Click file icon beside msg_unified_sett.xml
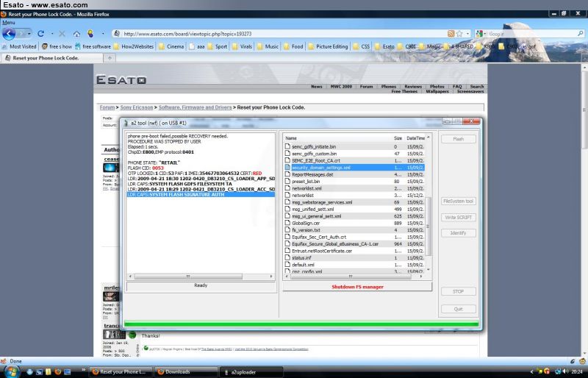This screenshot has height=378, width=588. pyautogui.click(x=287, y=209)
